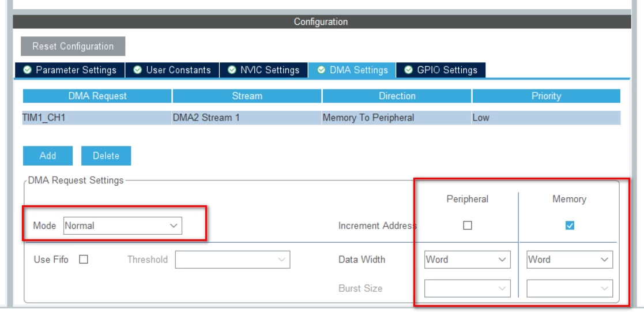The image size is (644, 312).
Task: Enable the Peripheral Increment Address checkbox
Action: pos(468,225)
